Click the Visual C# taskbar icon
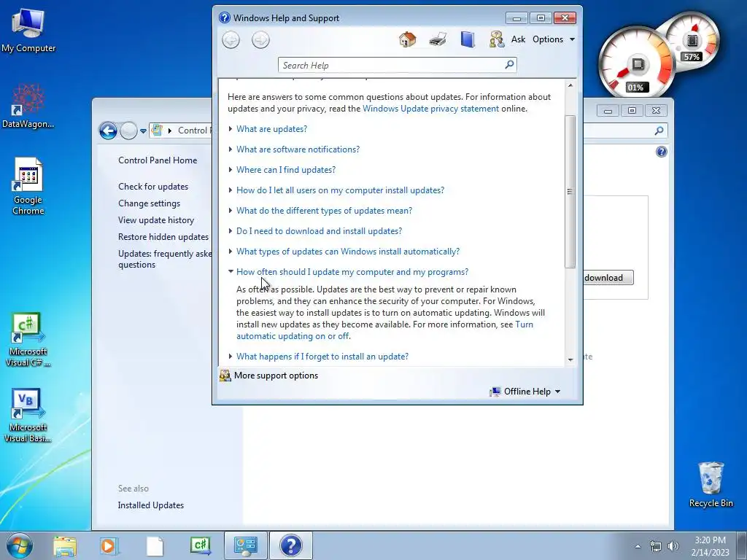Screen dimensions: 747x560 [x=200, y=545]
